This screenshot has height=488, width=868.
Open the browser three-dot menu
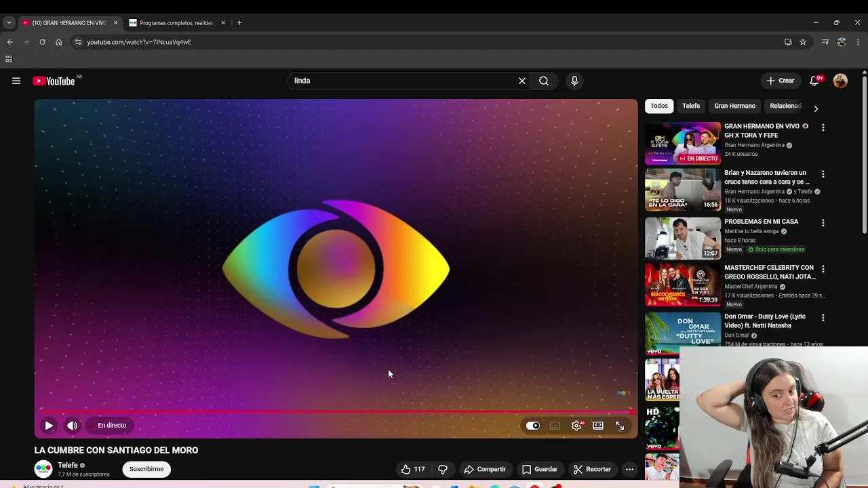[858, 42]
